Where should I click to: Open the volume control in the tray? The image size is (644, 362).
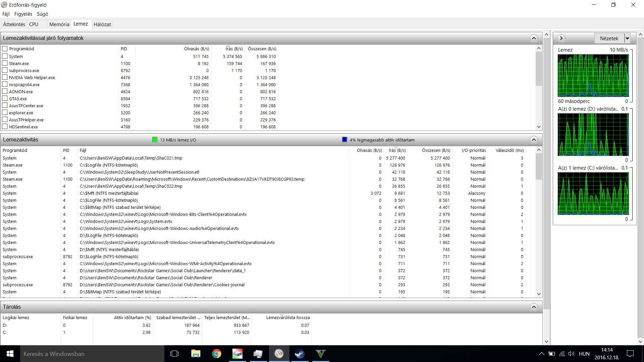click(x=572, y=354)
